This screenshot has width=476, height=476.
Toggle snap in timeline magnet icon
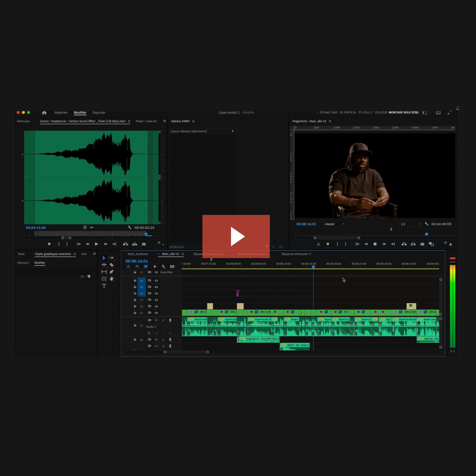click(137, 267)
